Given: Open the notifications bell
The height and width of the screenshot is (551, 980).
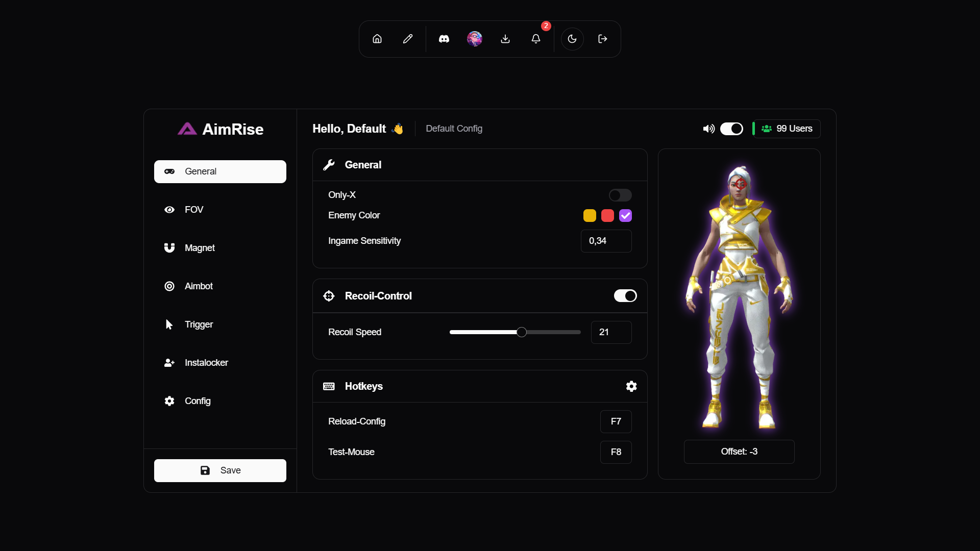Looking at the screenshot, I should 536,39.
